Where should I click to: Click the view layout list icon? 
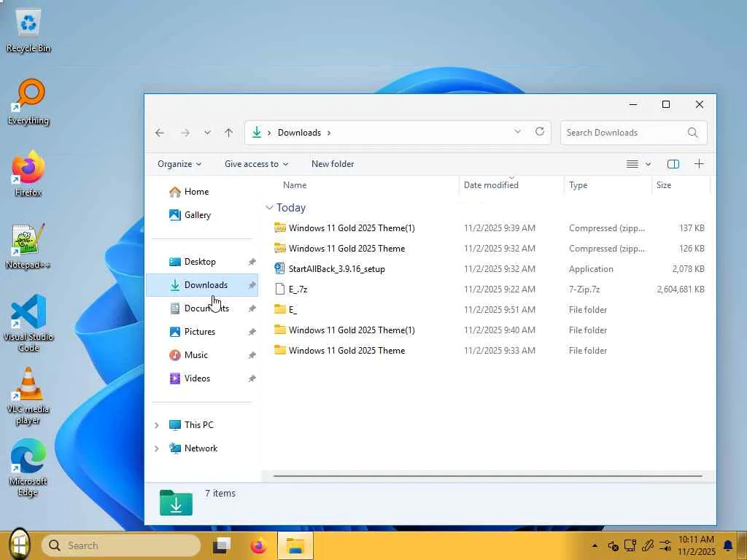632,164
